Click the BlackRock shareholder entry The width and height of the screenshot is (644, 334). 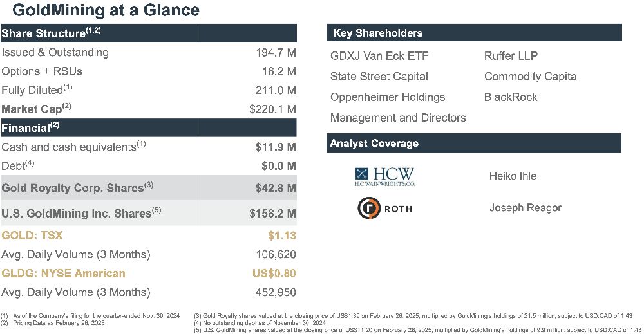point(510,97)
